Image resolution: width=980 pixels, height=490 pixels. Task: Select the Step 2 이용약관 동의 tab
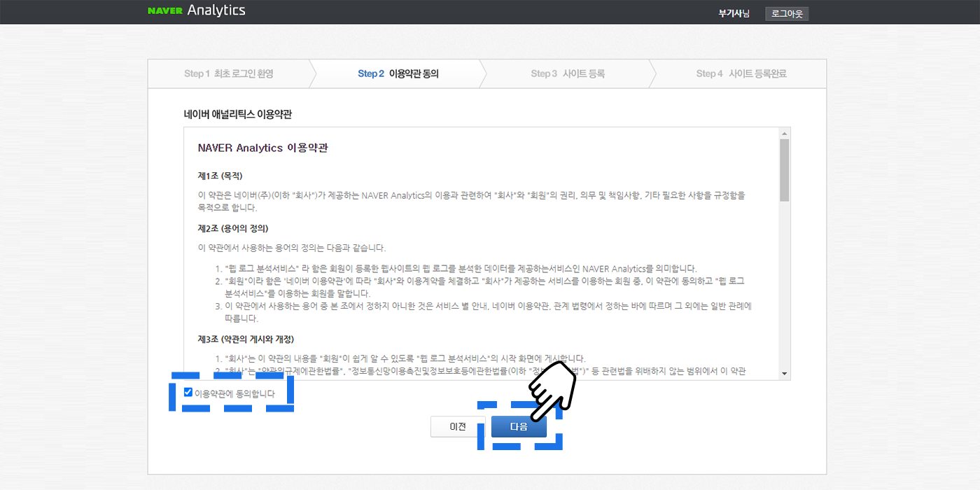[398, 73]
